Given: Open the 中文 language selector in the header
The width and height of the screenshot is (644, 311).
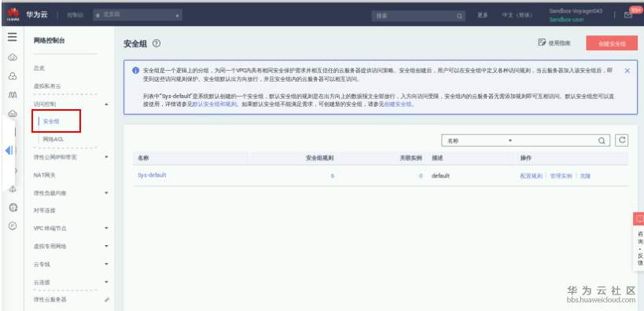Looking at the screenshot, I should [517, 15].
